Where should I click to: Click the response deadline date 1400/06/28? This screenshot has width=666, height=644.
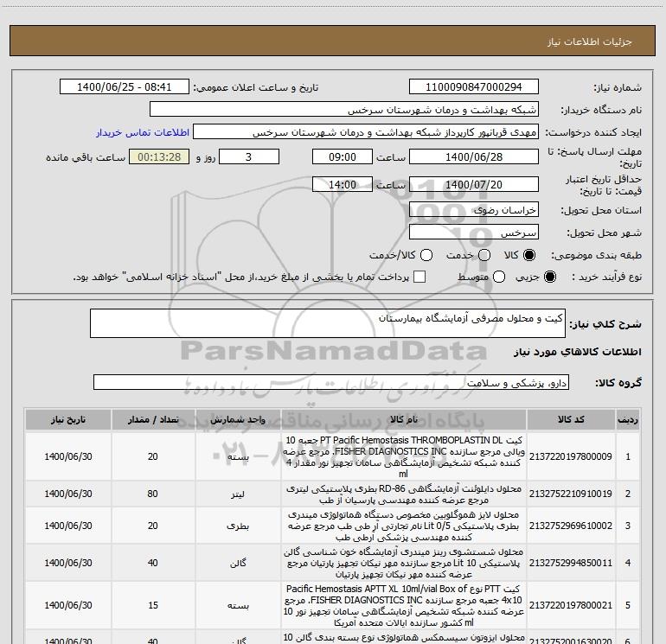[x=474, y=157]
